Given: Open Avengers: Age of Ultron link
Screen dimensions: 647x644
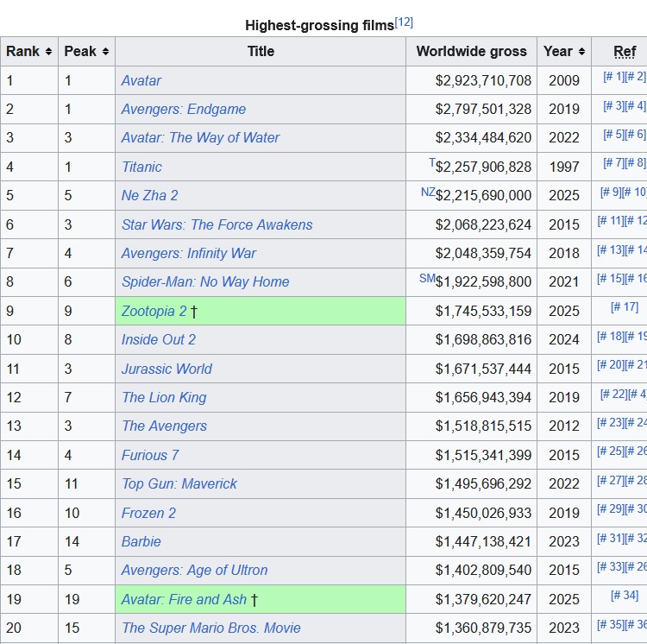Looking at the screenshot, I should click(x=194, y=570).
